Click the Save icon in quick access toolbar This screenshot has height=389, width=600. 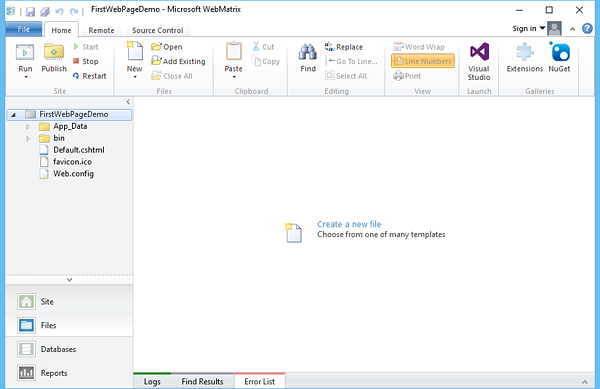click(x=30, y=11)
